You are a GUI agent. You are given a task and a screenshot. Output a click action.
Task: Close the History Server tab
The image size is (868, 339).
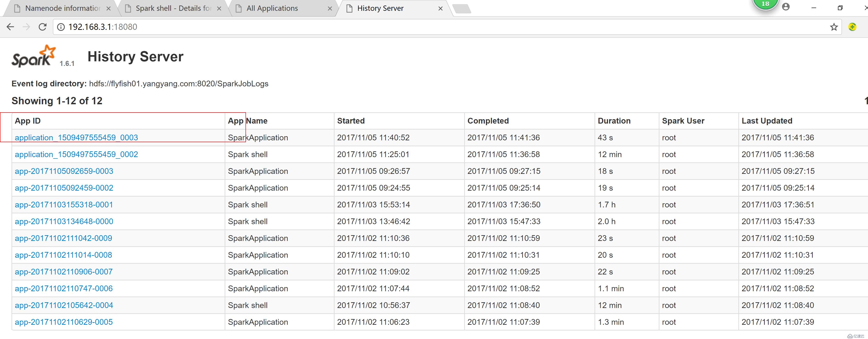(440, 8)
